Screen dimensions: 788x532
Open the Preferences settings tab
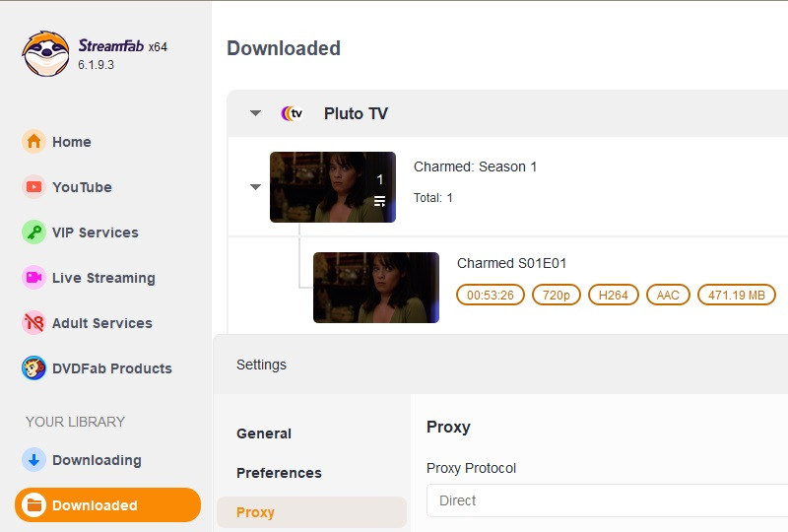tap(279, 473)
